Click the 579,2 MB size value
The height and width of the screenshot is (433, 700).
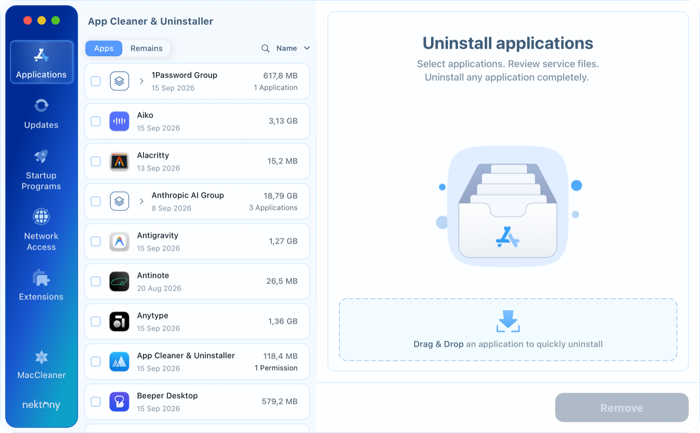[x=279, y=401]
